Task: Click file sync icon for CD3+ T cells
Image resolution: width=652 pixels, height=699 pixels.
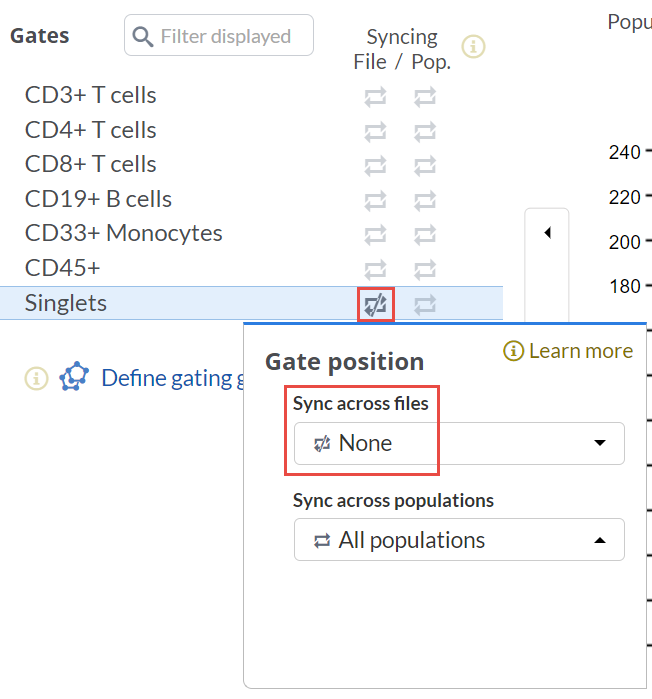Action: [x=375, y=97]
